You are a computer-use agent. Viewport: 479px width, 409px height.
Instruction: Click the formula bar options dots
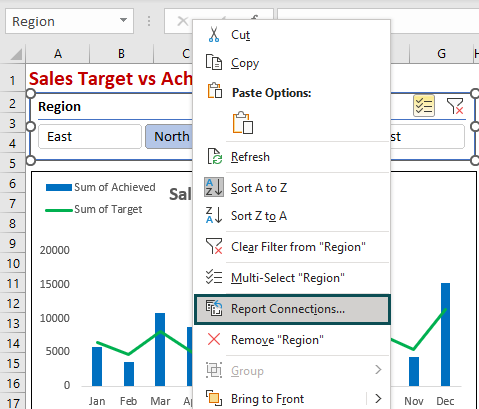point(149,21)
